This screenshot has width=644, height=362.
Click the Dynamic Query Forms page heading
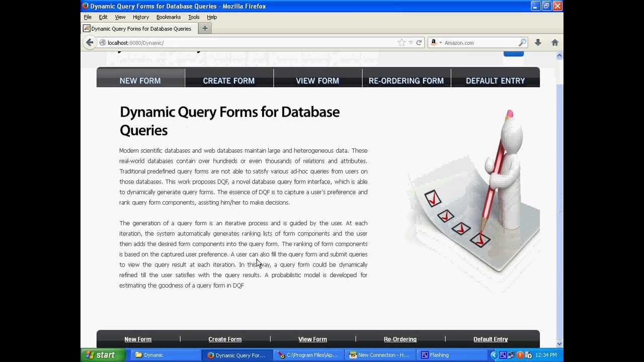point(229,121)
